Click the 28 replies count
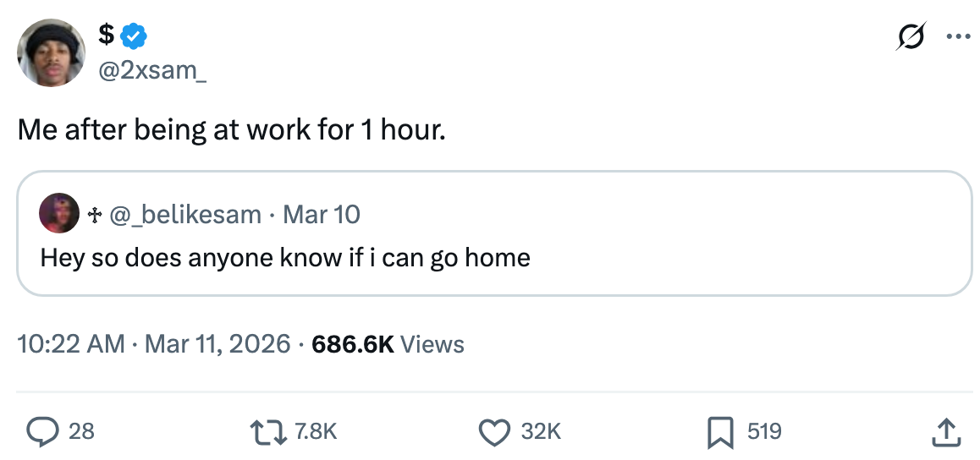 point(81,431)
